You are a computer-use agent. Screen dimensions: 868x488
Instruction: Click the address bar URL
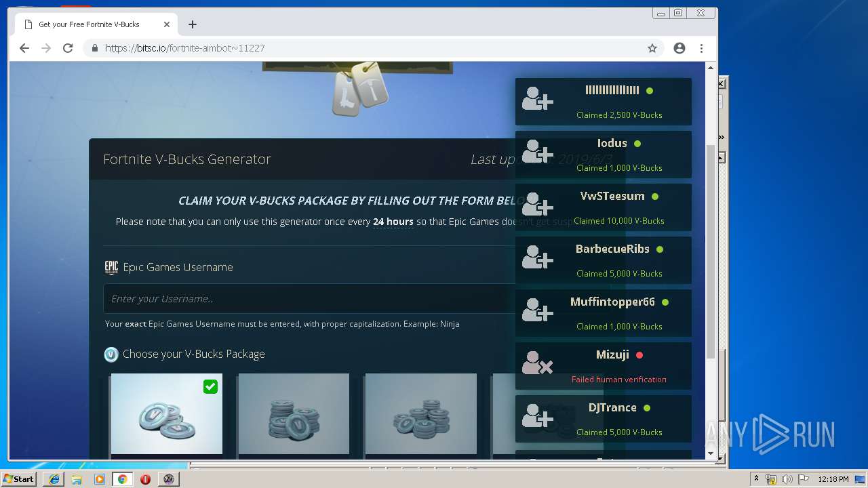tap(184, 48)
